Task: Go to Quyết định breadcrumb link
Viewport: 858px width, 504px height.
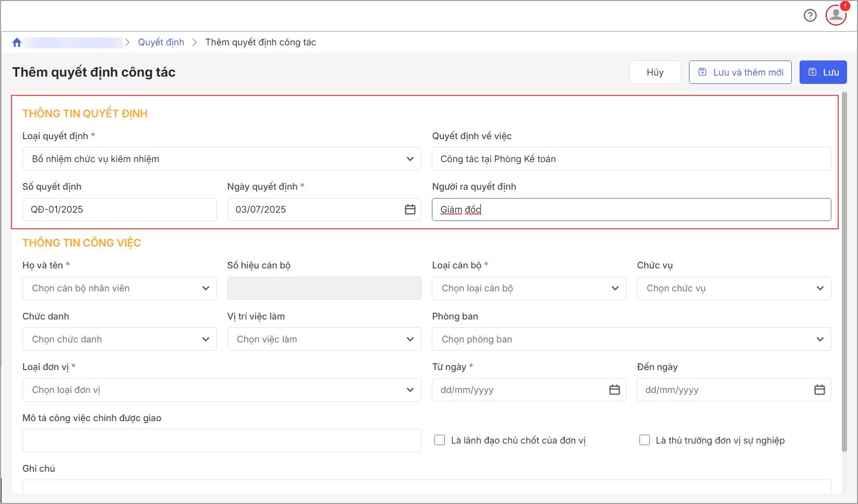Action: point(161,42)
